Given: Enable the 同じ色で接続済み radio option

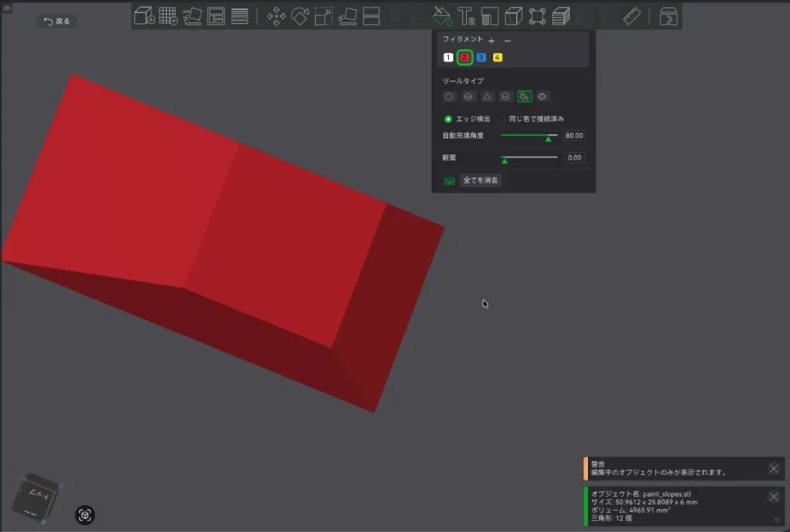Looking at the screenshot, I should [501, 120].
